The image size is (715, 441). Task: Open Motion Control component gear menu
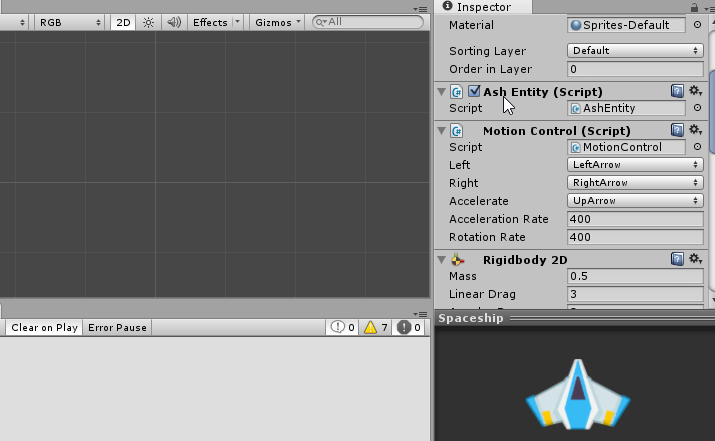click(696, 130)
